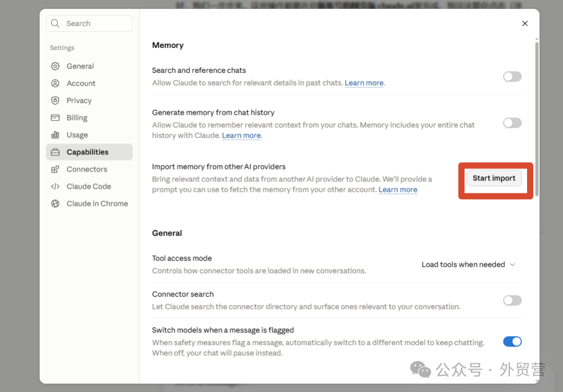
Task: Open Usage settings section
Action: pos(89,135)
